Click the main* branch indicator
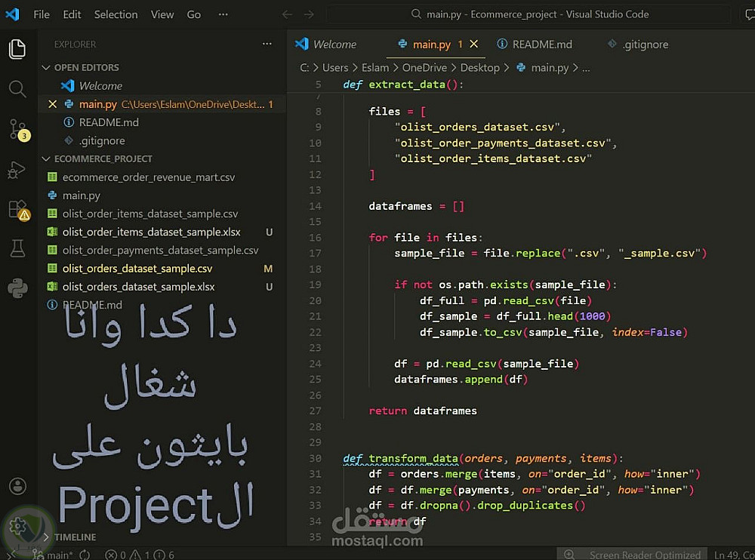Image resolution: width=755 pixels, height=560 pixels. pos(53,555)
